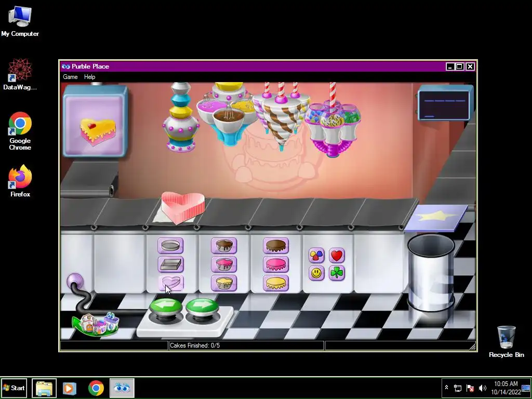Click the network tray icon
Image resolution: width=532 pixels, height=399 pixels.
(458, 388)
